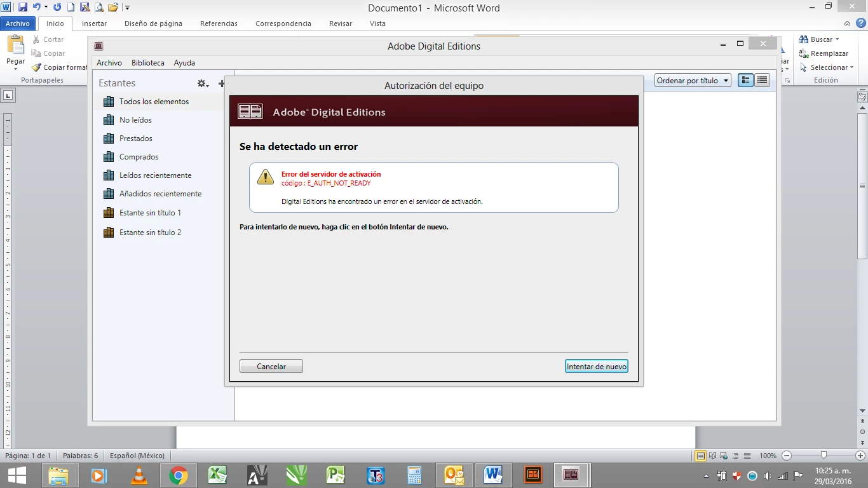Open Undo history dropdown arrow
The image size is (868, 488).
click(x=46, y=8)
